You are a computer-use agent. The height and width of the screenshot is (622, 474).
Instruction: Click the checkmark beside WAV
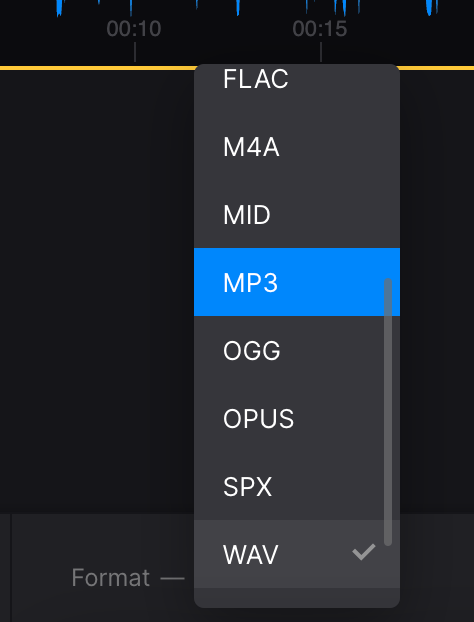coord(364,552)
